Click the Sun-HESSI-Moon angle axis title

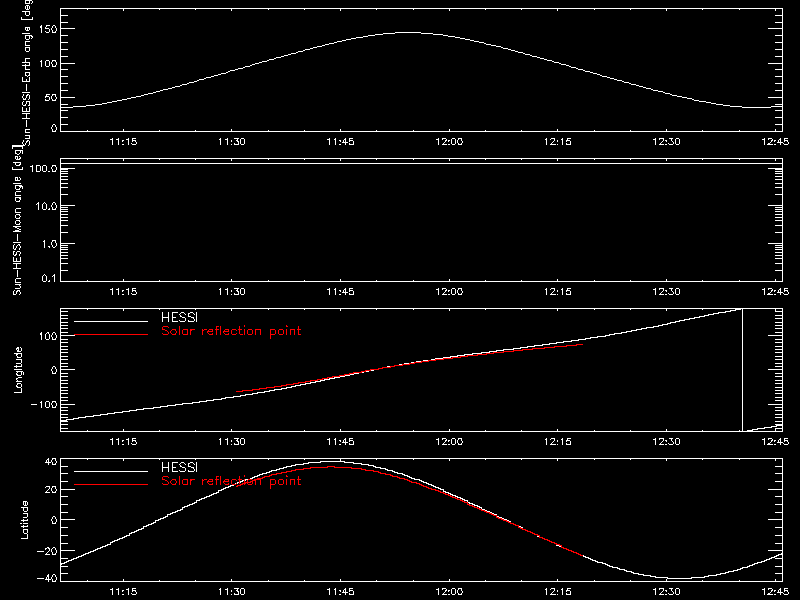click(x=17, y=220)
